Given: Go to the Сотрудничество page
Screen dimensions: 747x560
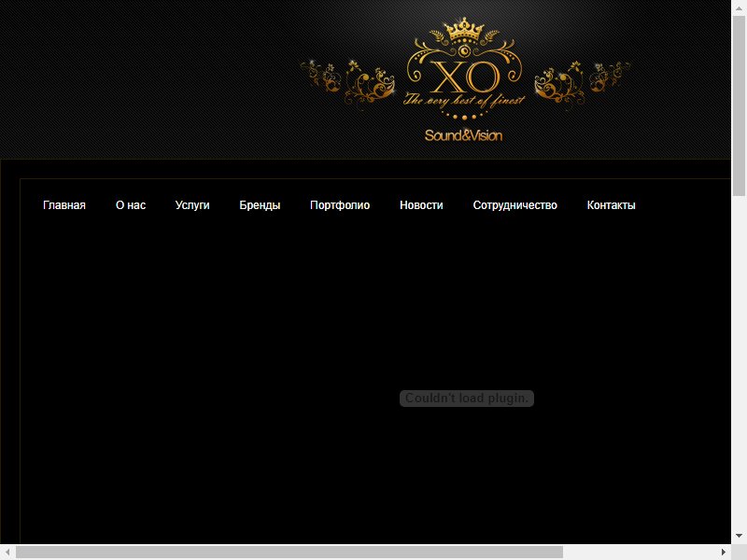Looking at the screenshot, I should point(515,205).
